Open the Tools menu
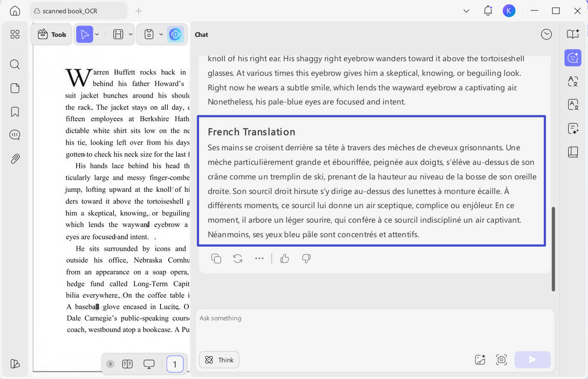588x379 pixels. click(x=52, y=34)
